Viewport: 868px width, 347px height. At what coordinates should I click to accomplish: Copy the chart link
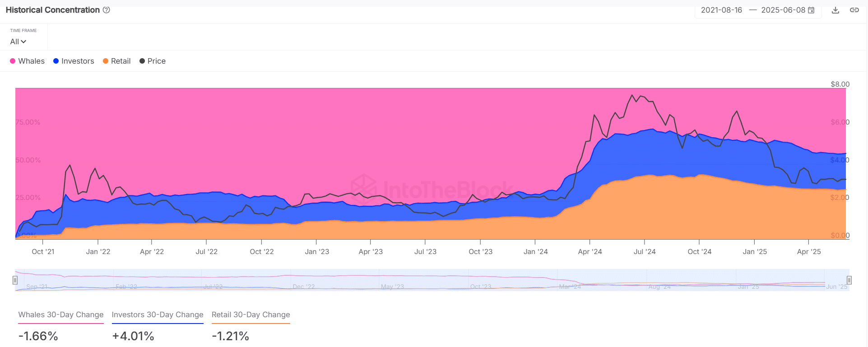(x=854, y=10)
